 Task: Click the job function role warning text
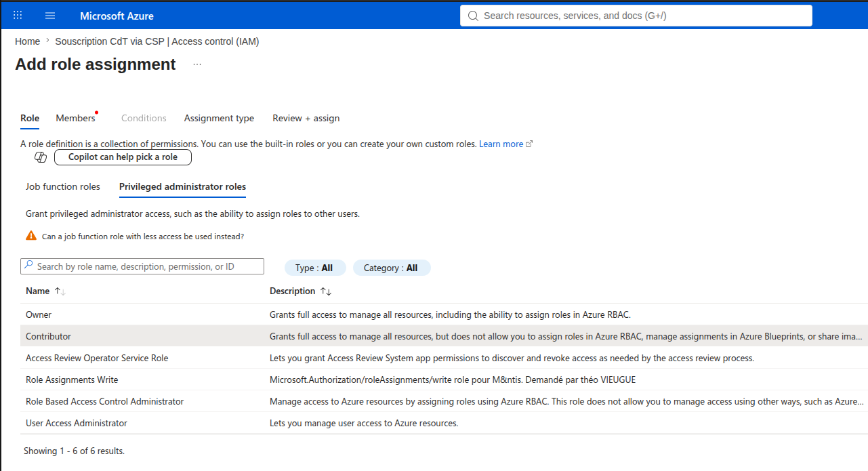click(x=143, y=237)
